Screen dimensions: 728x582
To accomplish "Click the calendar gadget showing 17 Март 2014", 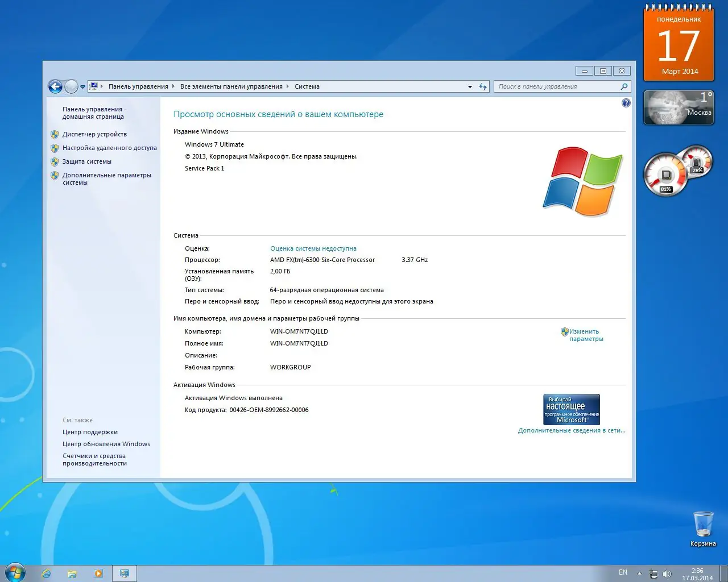I will tap(679, 43).
